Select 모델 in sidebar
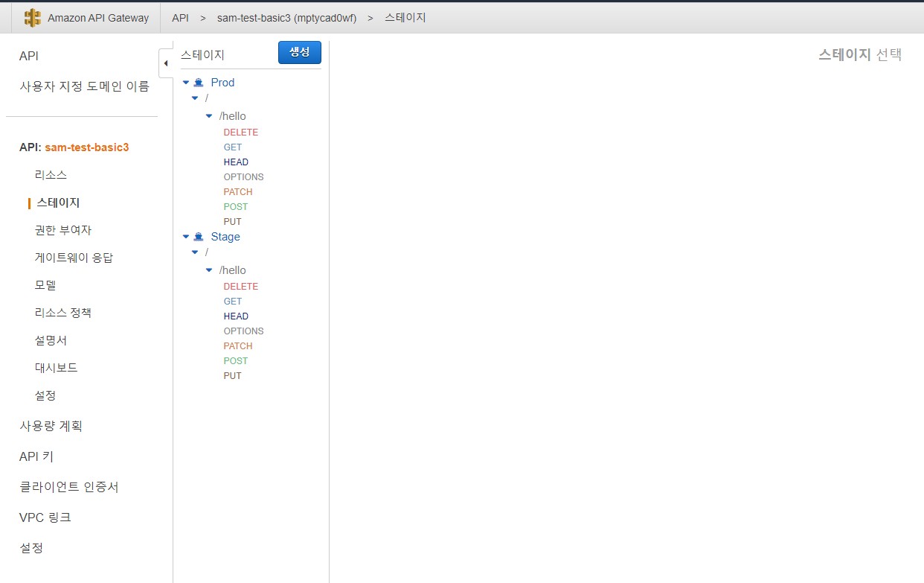This screenshot has width=924, height=583. [x=45, y=285]
